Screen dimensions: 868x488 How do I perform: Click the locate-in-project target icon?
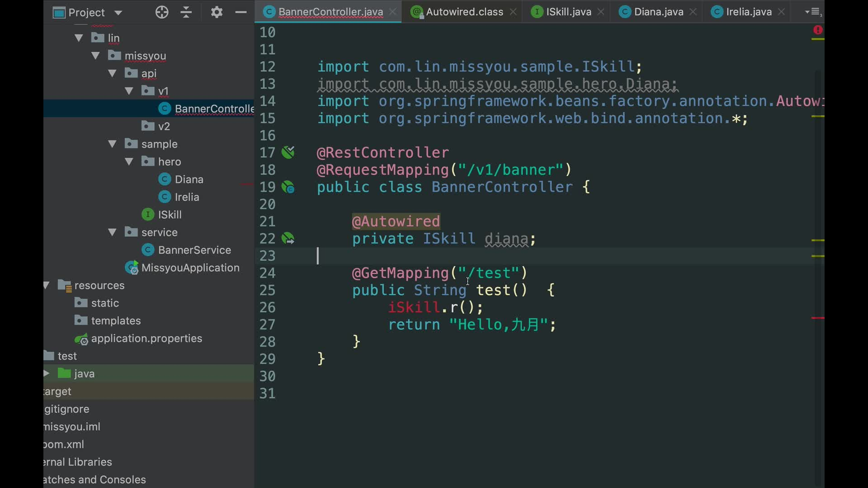[162, 12]
